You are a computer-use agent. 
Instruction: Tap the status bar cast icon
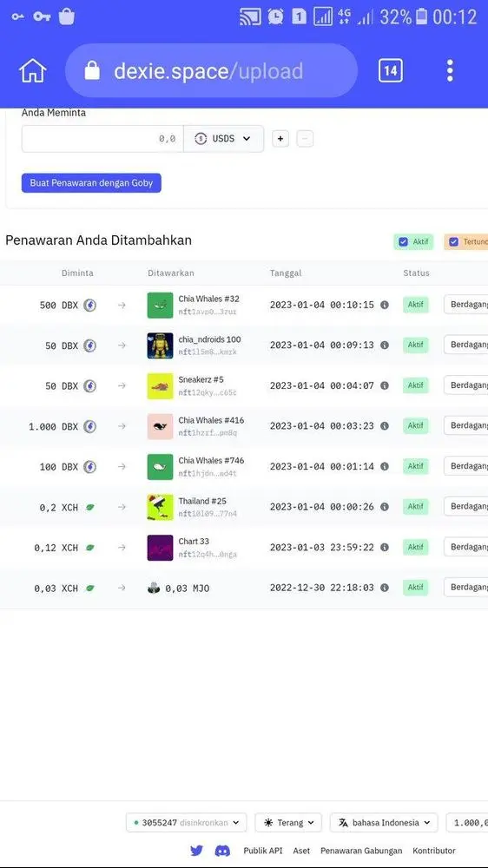pos(250,16)
